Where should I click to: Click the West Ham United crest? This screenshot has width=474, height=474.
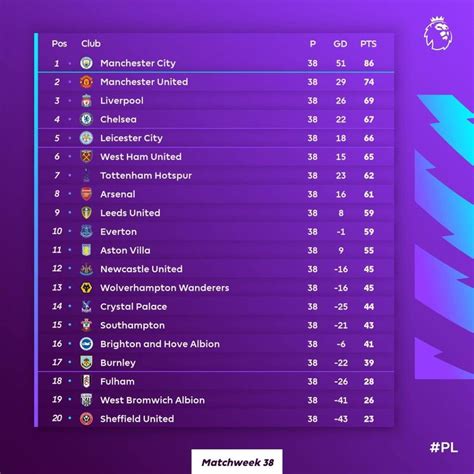click(86, 156)
